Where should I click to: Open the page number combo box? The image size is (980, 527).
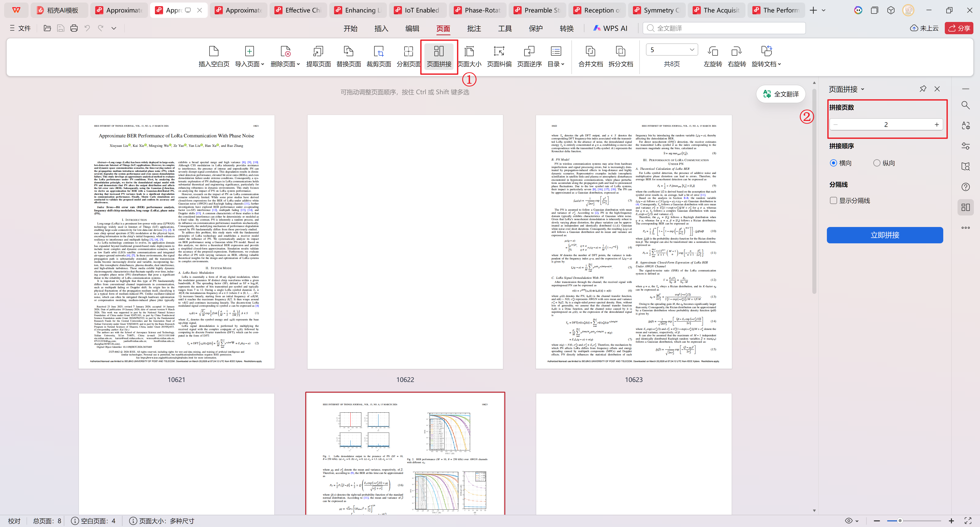(x=692, y=50)
